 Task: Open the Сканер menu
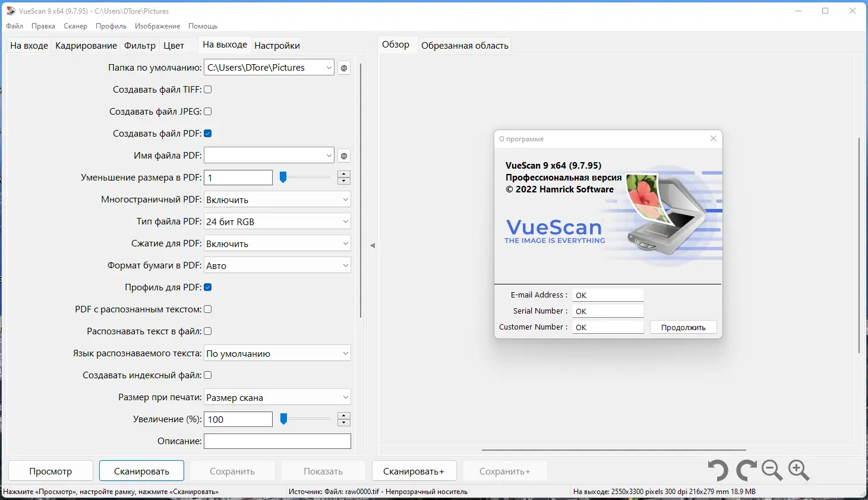pyautogui.click(x=75, y=26)
